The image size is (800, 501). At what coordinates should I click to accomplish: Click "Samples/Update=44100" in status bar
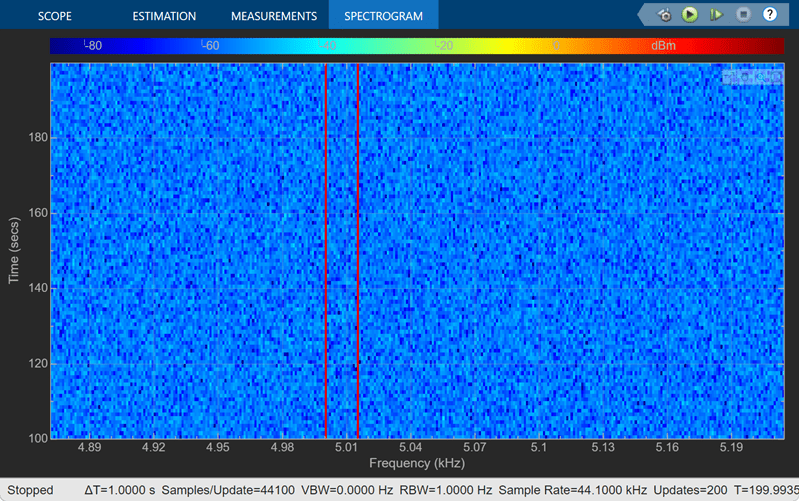point(228,490)
